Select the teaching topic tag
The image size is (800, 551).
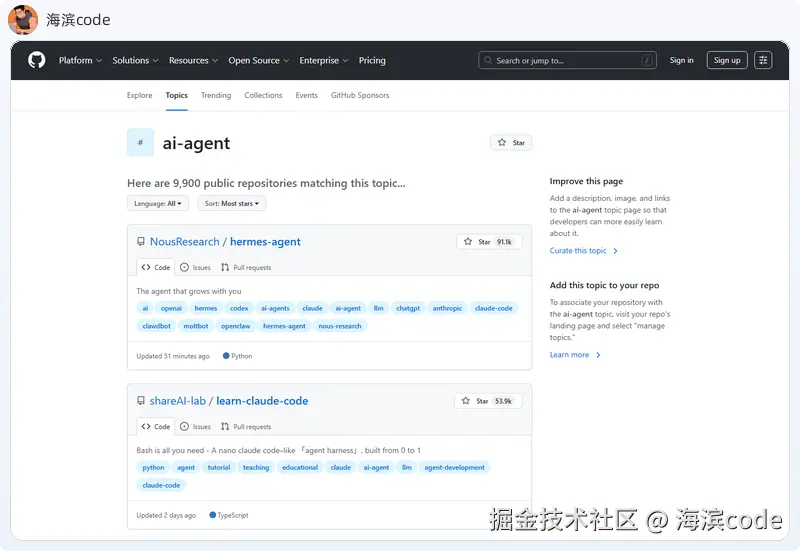pyautogui.click(x=256, y=467)
